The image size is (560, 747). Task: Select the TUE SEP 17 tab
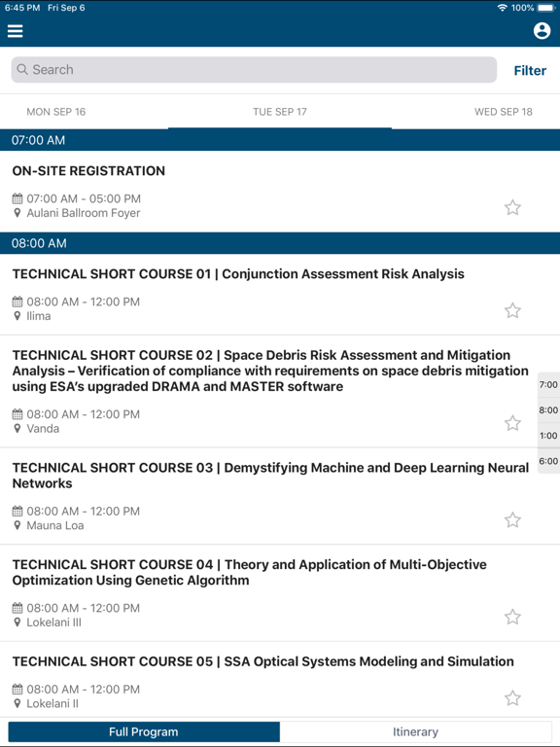(x=280, y=112)
